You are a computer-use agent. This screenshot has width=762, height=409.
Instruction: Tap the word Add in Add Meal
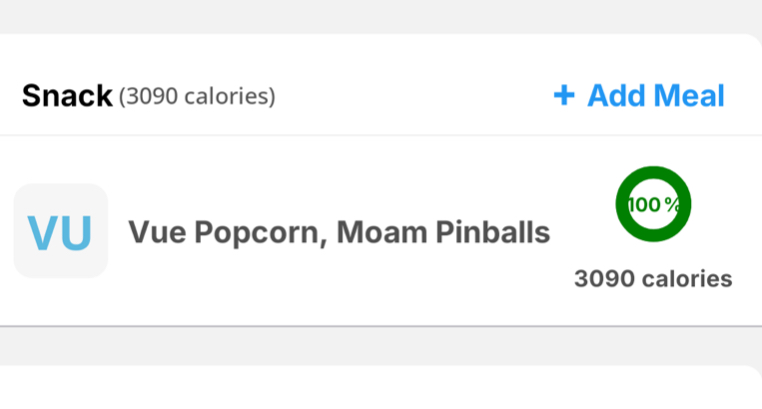615,96
